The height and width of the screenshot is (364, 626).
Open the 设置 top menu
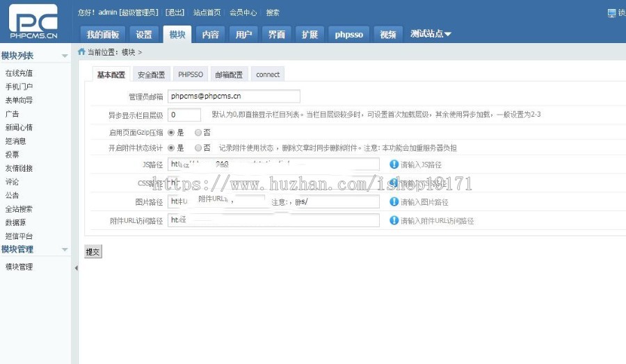144,34
